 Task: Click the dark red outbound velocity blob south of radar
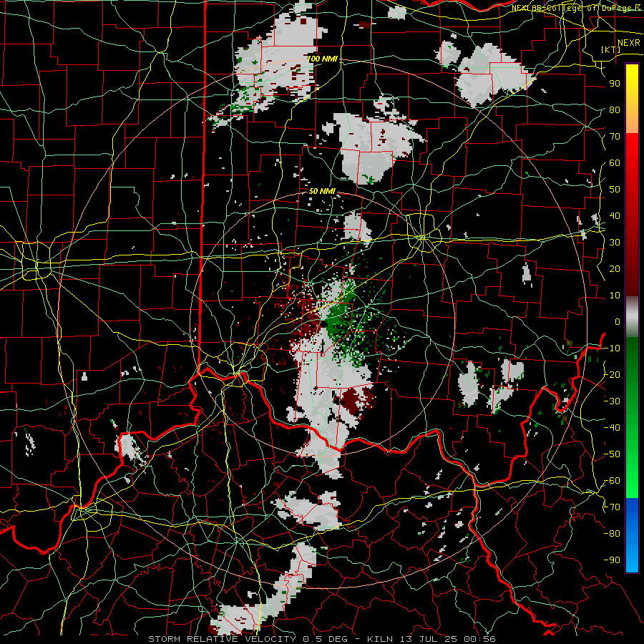coord(356,401)
